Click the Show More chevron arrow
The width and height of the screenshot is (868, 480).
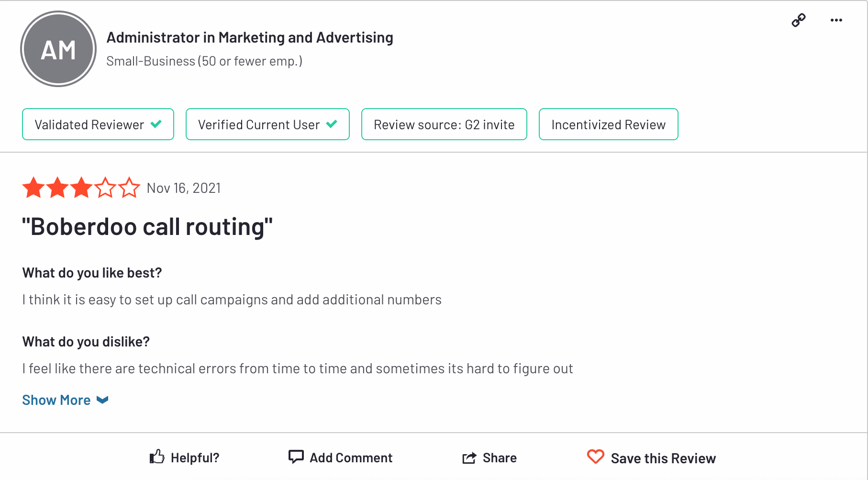(x=102, y=400)
